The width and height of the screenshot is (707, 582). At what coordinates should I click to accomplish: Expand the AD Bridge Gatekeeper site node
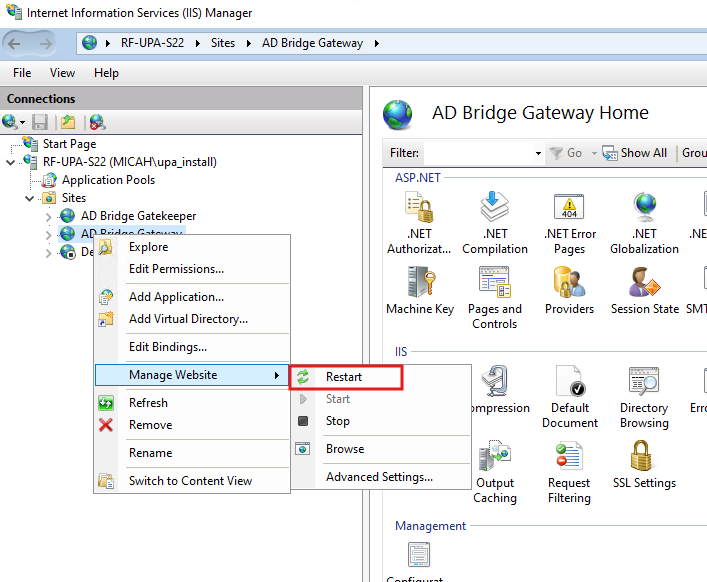[50, 216]
